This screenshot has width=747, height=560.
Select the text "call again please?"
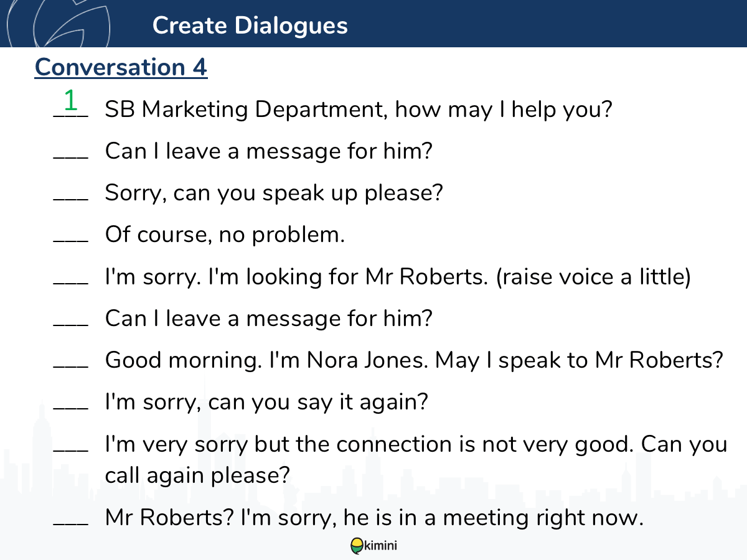pyautogui.click(x=198, y=475)
